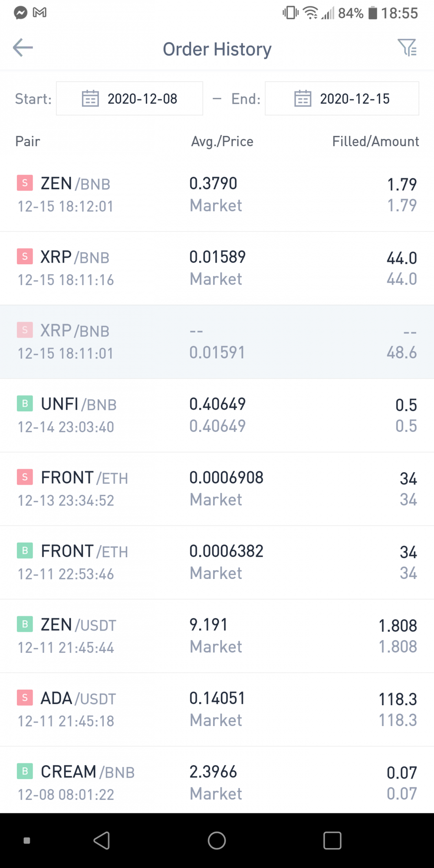Viewport: 434px width, 868px height.
Task: Open the ZEN/USDT buy order
Action: pos(217,636)
